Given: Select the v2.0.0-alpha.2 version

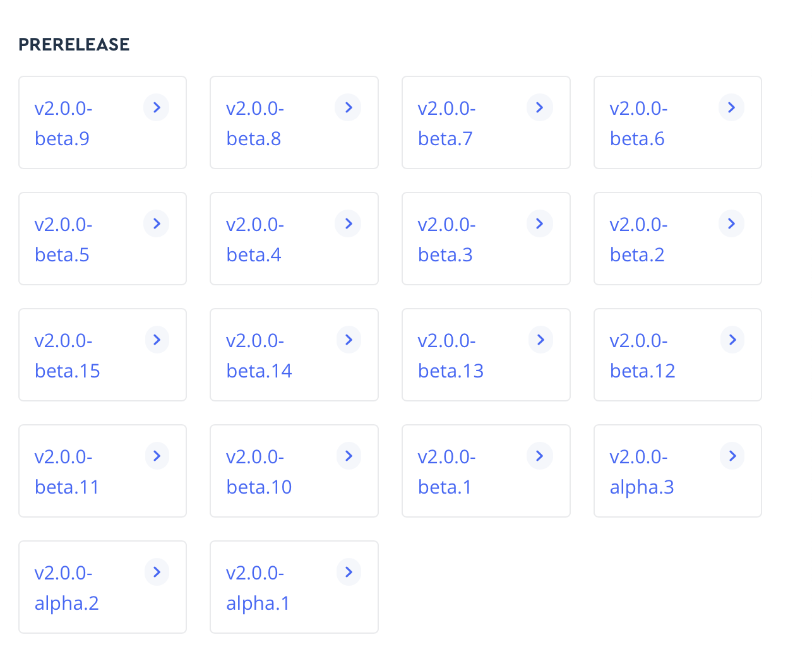Looking at the screenshot, I should pyautogui.click(x=67, y=588).
